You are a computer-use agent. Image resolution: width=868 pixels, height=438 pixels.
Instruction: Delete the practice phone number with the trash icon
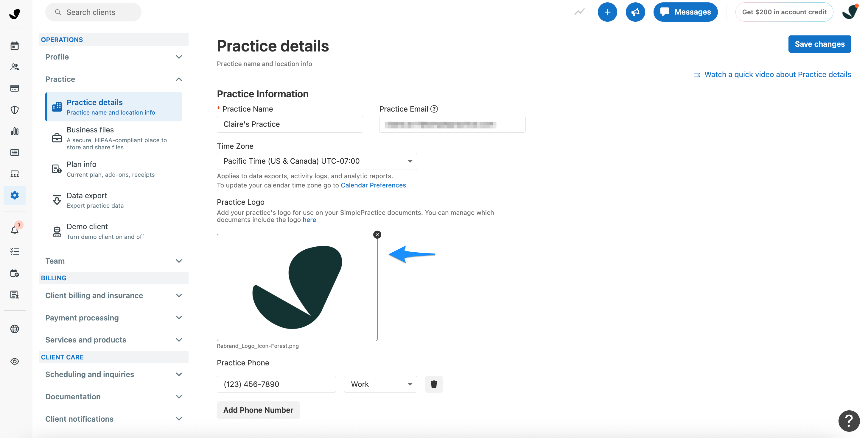tap(434, 384)
